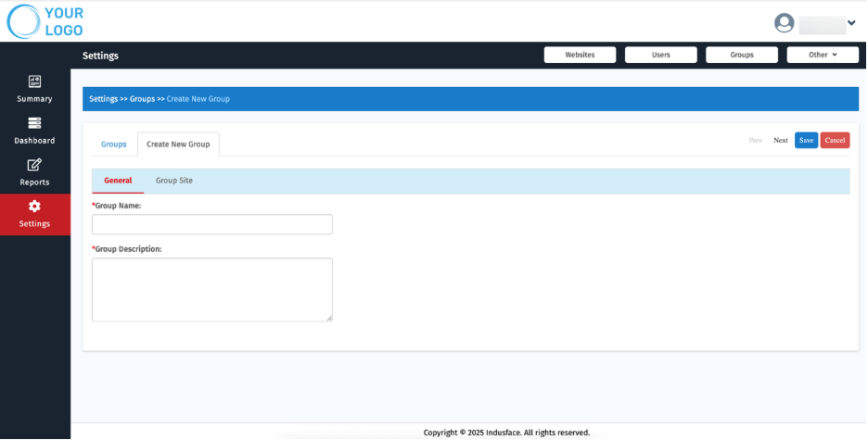Screen dimensions: 868x440
Task: Focus the Group Name input field
Action: [212, 224]
